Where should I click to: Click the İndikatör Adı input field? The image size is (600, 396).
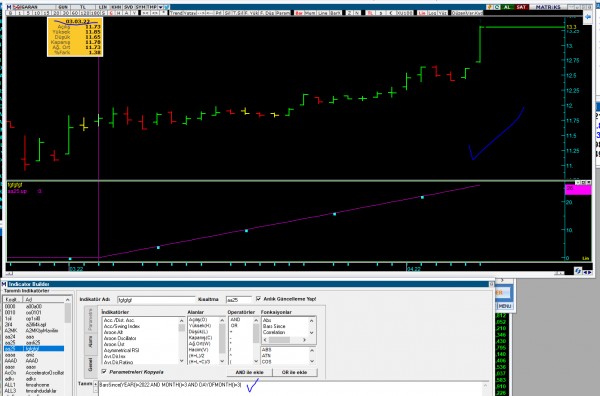pyautogui.click(x=156, y=300)
